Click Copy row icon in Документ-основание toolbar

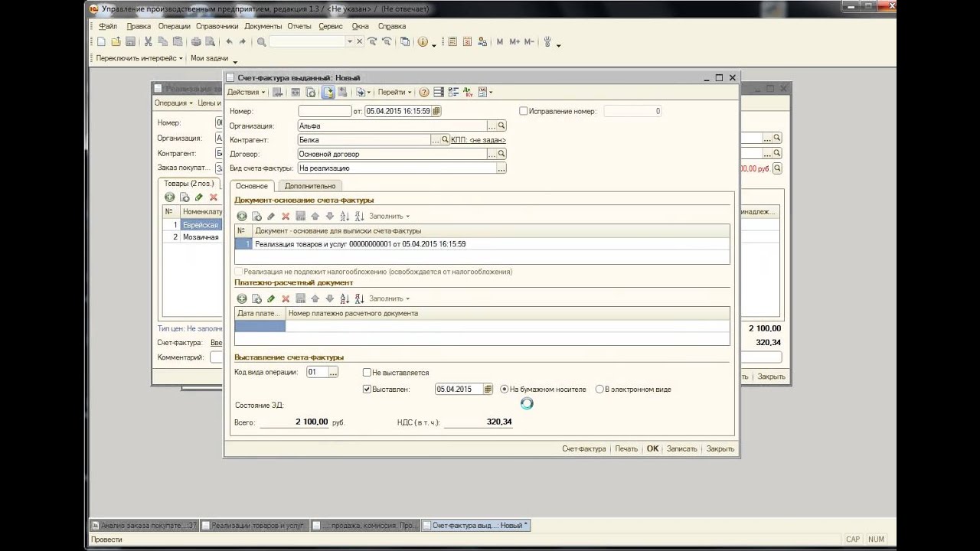coord(256,217)
